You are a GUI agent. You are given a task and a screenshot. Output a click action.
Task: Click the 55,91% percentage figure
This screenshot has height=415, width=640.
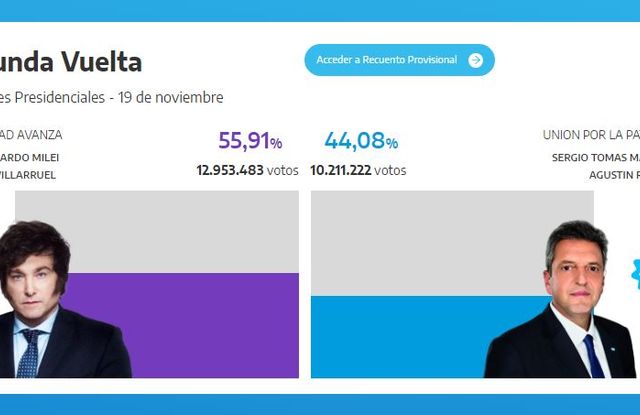(x=250, y=141)
